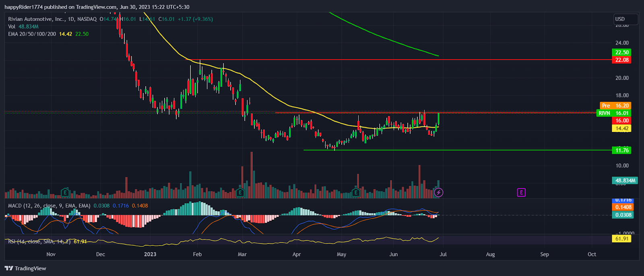
Task: Select the Rivian Automotive, Inc. symbol title
Action: 52,19
